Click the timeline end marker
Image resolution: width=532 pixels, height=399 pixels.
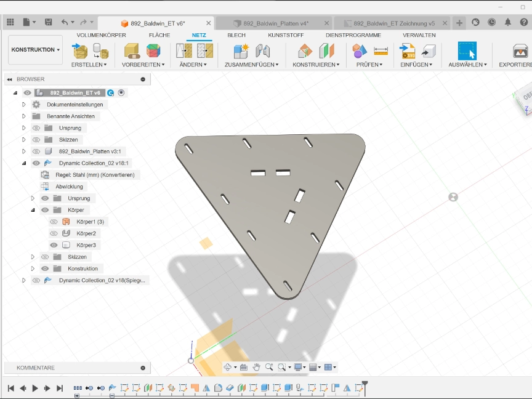click(x=365, y=388)
